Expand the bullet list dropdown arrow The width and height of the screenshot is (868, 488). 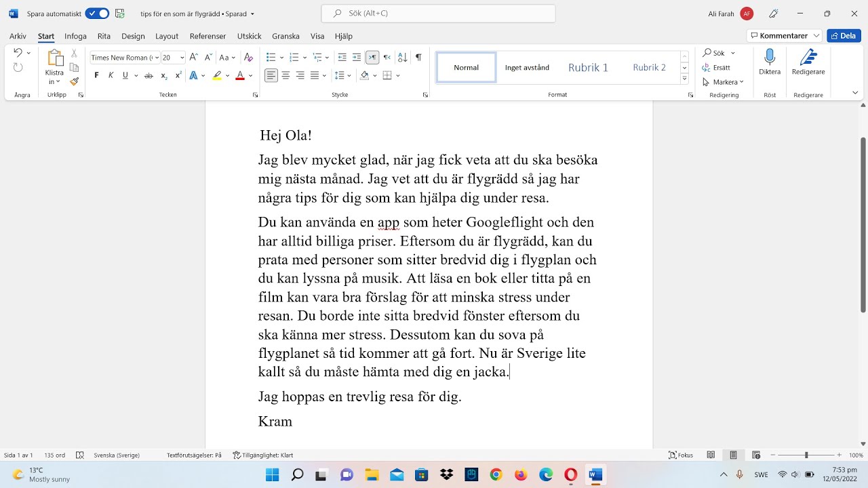pyautogui.click(x=281, y=58)
